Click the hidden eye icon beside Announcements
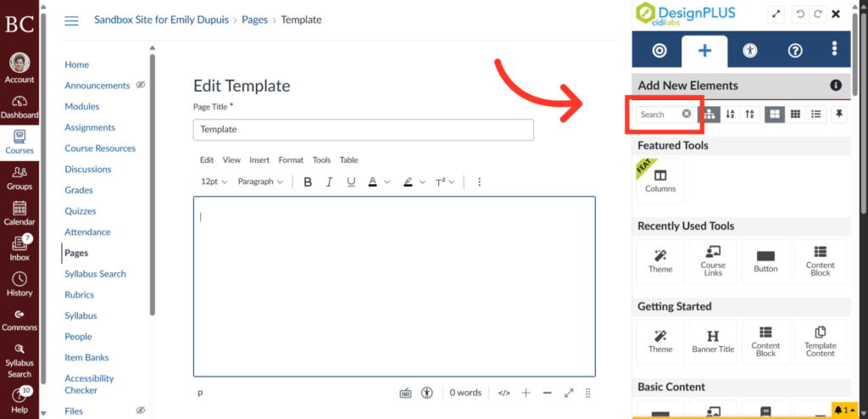The height and width of the screenshot is (419, 868). 141,85
